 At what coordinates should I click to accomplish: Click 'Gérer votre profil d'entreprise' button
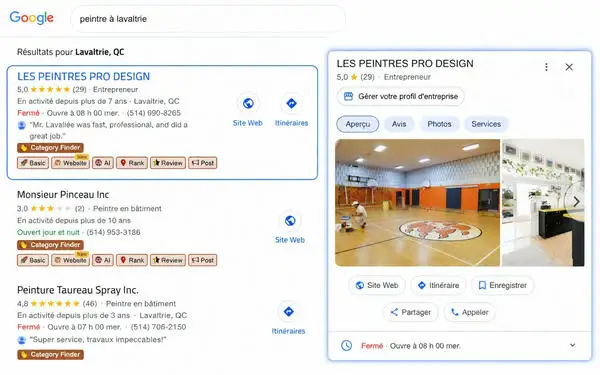401,96
